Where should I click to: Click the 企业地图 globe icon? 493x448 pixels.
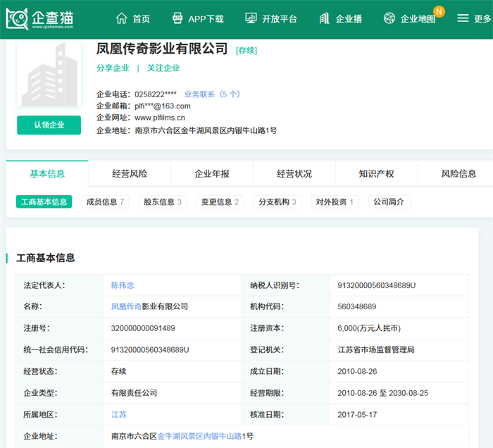[389, 18]
